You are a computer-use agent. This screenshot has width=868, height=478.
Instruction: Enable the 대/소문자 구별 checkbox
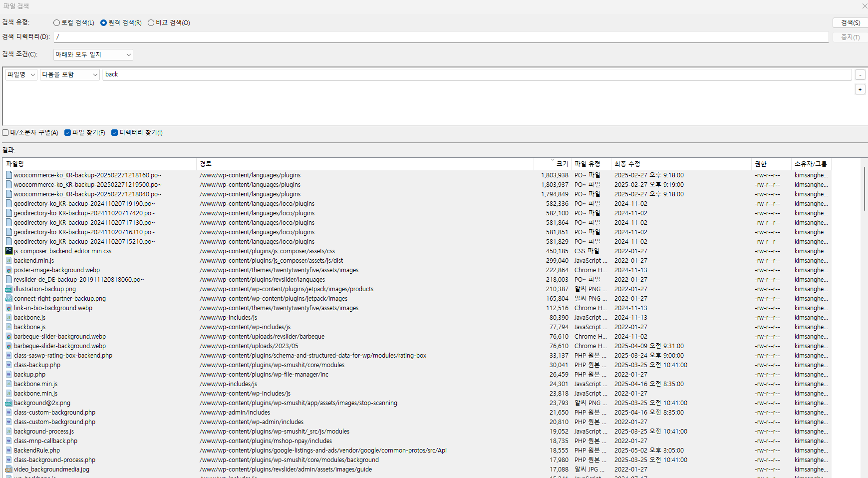tap(5, 133)
